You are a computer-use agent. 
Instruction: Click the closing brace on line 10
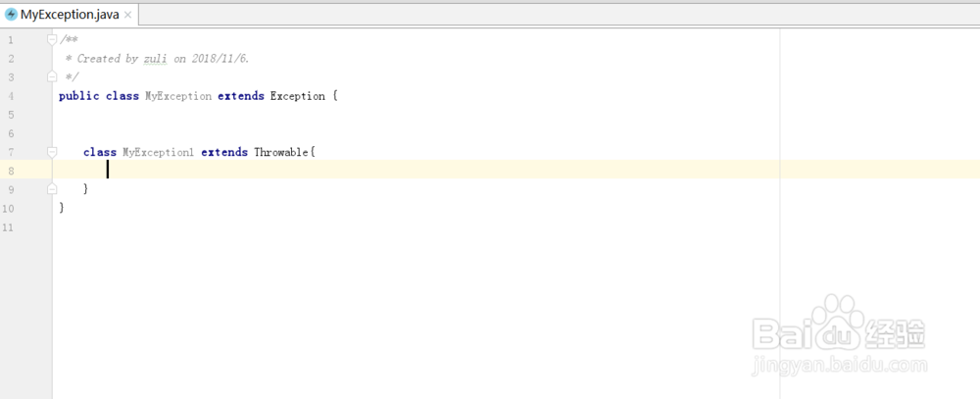coord(62,208)
